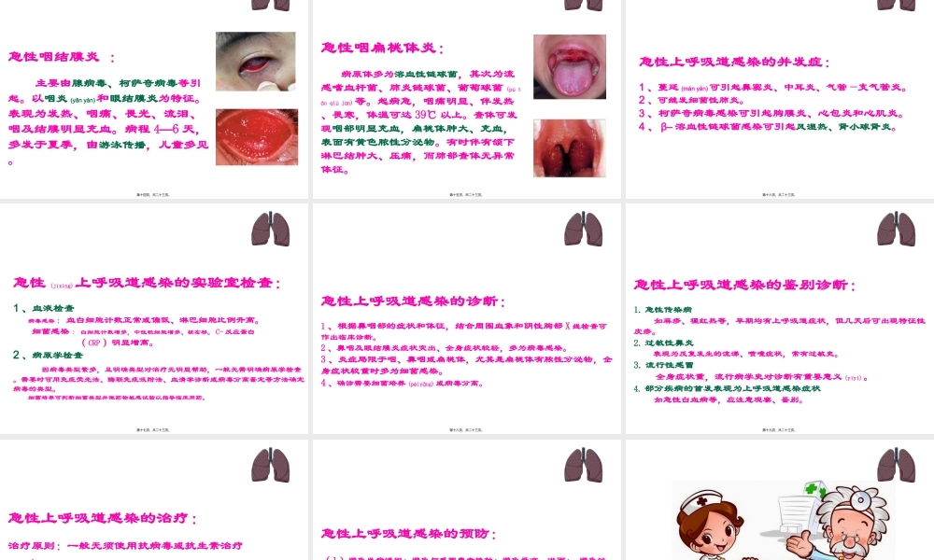Click the lung icon on the 预防 slide
The image size is (934, 560).
coord(583,466)
